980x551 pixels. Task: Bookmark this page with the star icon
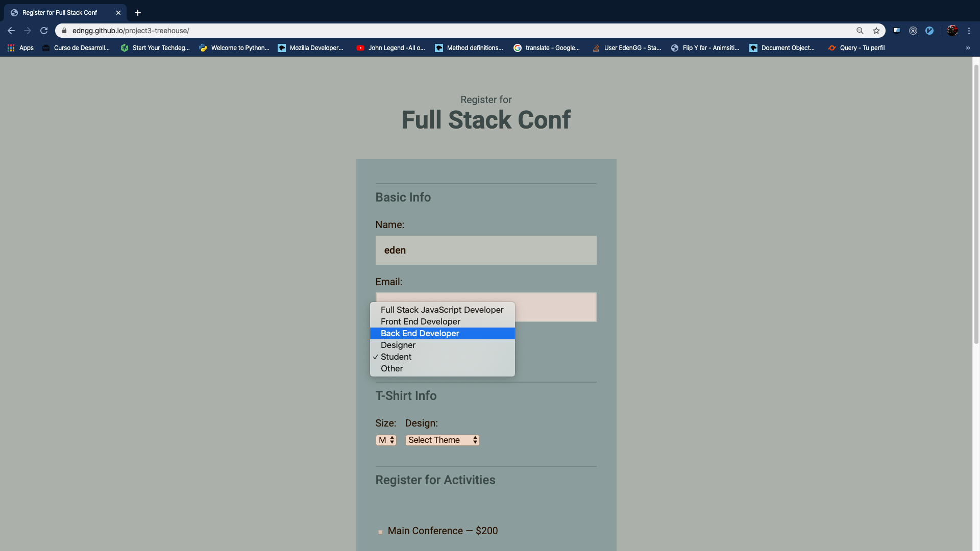[x=876, y=31]
